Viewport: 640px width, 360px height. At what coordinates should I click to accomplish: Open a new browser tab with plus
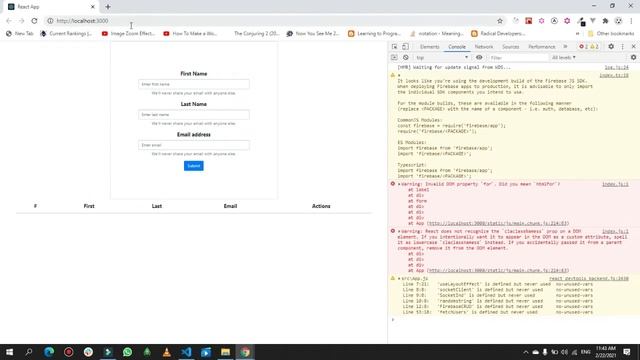pos(108,7)
